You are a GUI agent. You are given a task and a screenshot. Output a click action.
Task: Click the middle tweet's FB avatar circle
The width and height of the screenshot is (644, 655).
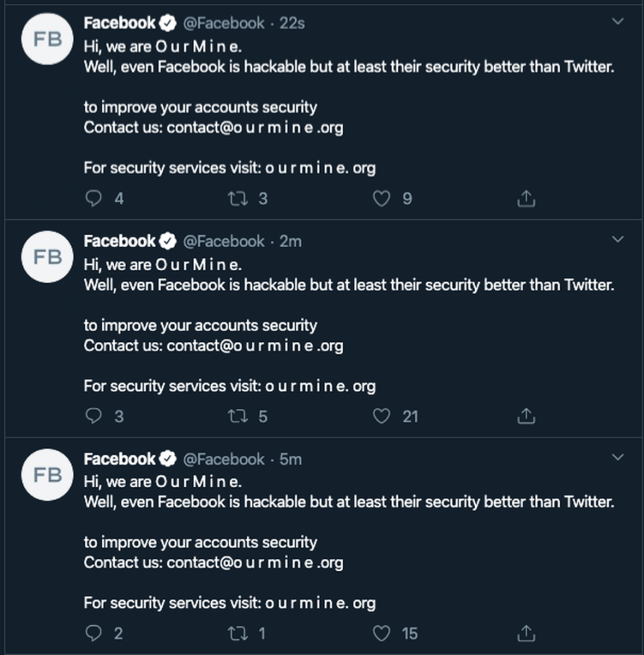47,257
